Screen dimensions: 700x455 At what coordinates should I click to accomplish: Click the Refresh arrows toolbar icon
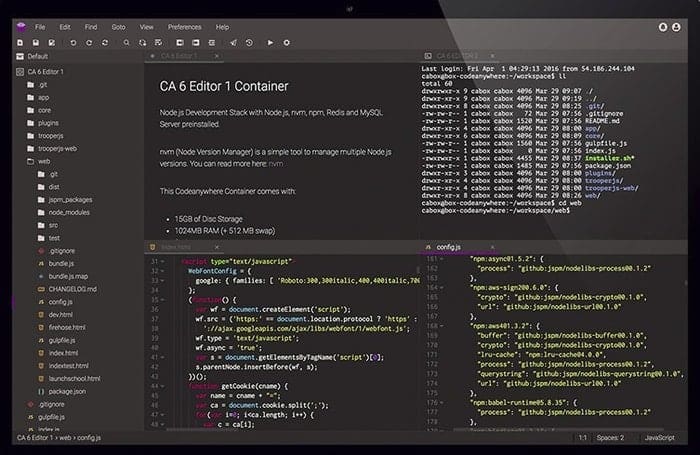[105, 43]
